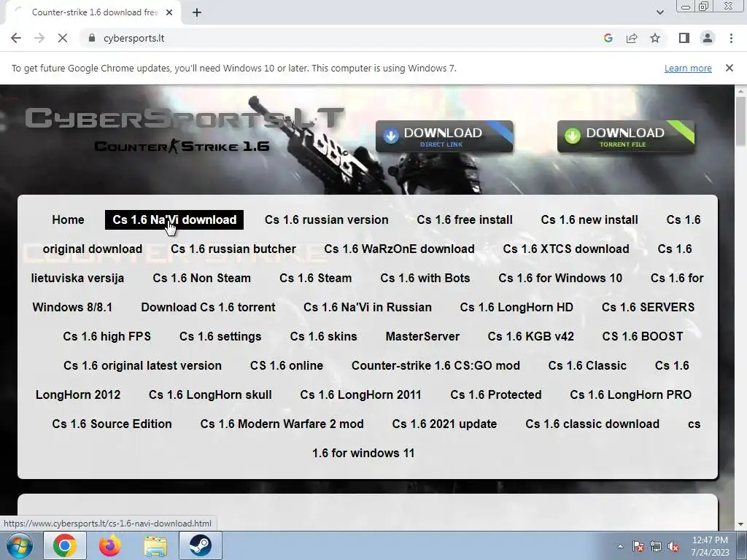Open Cs 1.6 LongHorn 2011 link

pos(360,394)
